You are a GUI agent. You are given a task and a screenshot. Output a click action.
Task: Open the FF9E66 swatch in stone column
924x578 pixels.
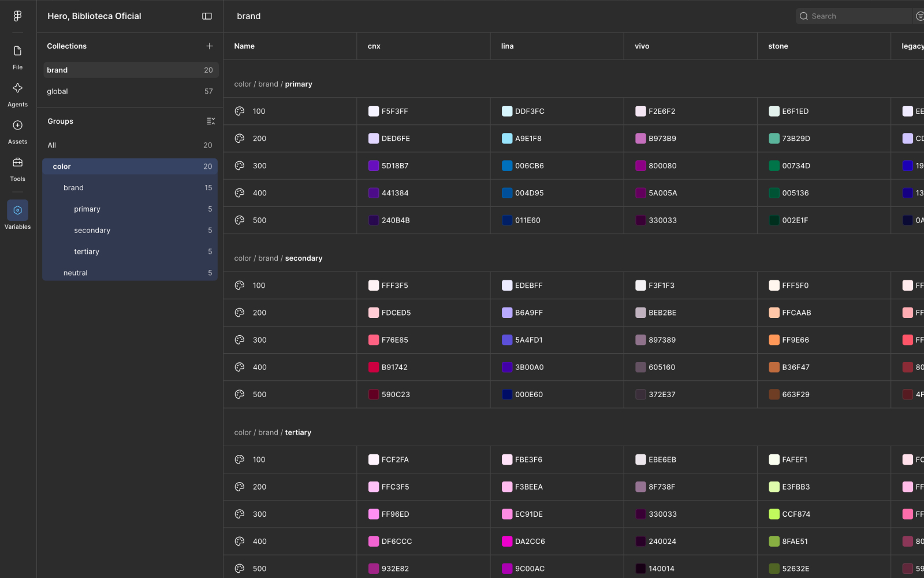[x=774, y=340]
